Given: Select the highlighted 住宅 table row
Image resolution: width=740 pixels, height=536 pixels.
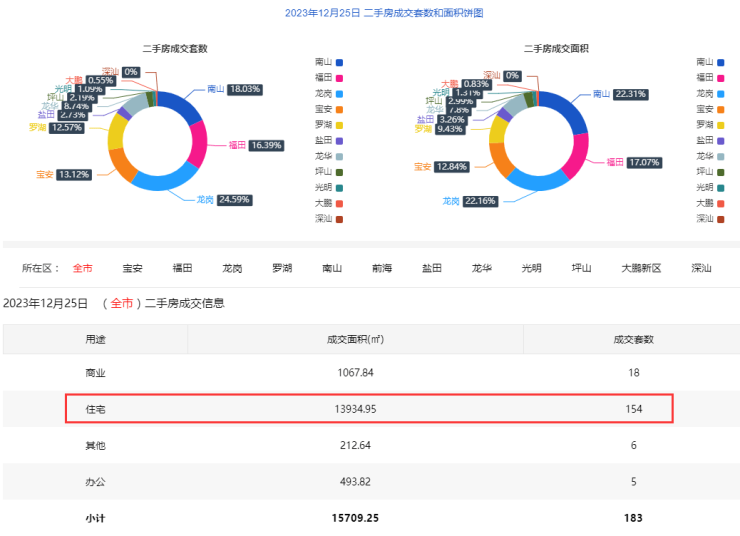Looking at the screenshot, I should tap(369, 409).
